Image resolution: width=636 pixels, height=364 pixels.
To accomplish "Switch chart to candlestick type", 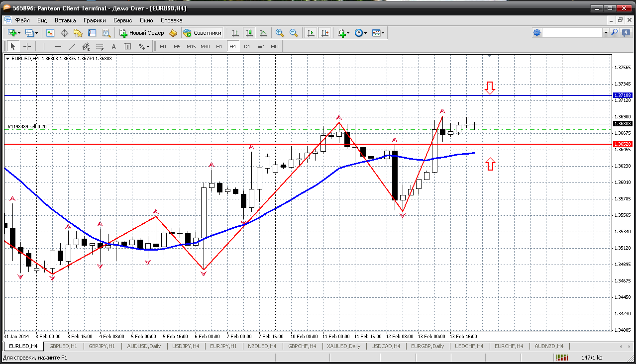I will (249, 33).
